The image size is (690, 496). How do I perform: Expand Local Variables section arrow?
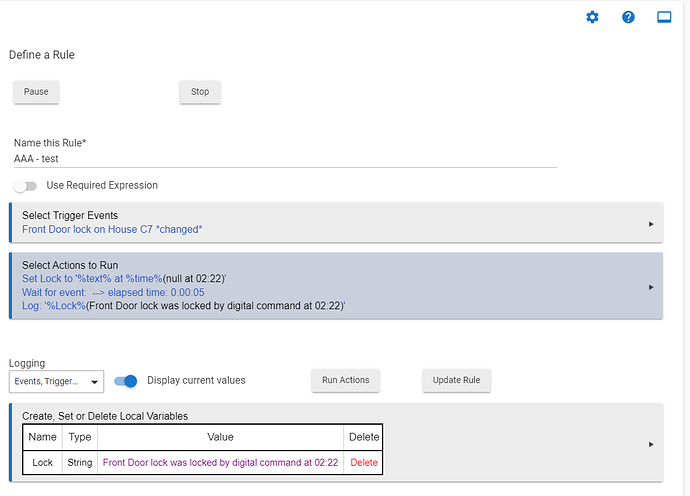[x=651, y=443]
